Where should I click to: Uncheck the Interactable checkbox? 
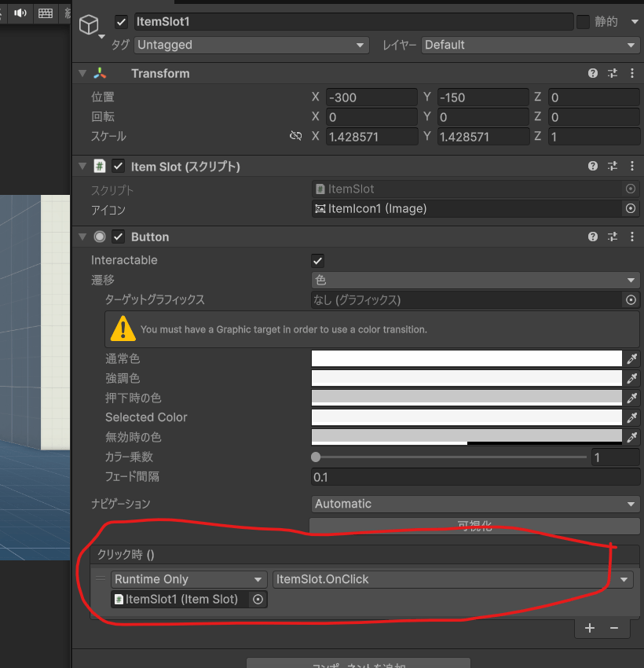pyautogui.click(x=318, y=260)
